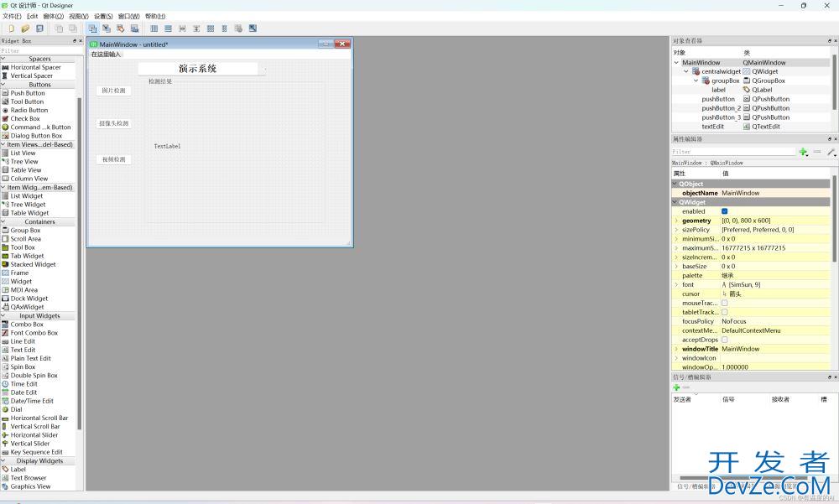Open the 窗体(O) menu
The image size is (839, 504).
(53, 16)
